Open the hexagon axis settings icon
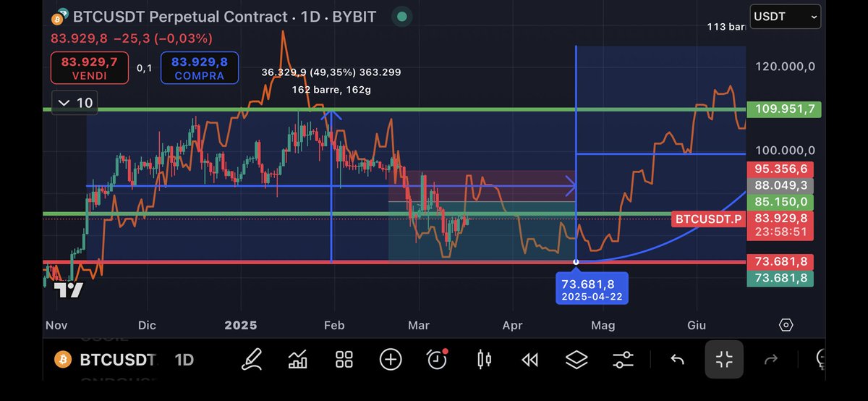868x401 pixels. click(x=786, y=325)
